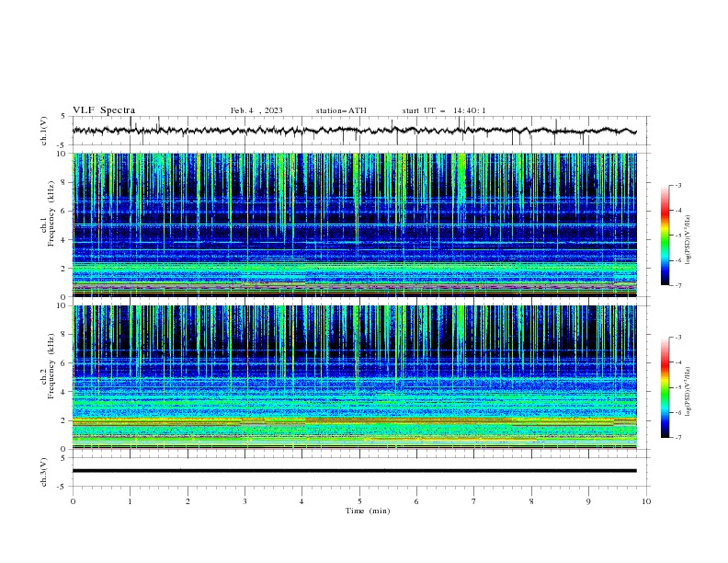The height and width of the screenshot is (563, 728).
Task: Click time axis tick label "3"
Action: click(245, 501)
